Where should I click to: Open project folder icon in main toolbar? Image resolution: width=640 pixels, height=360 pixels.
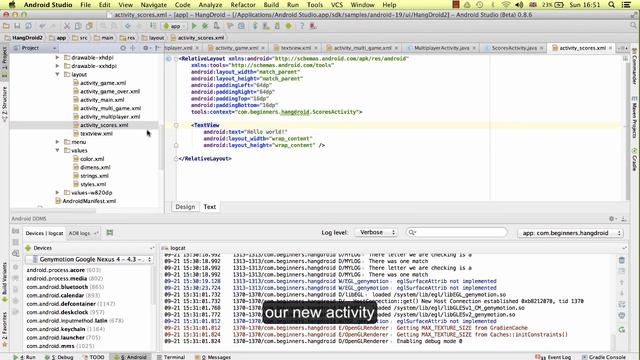tap(6, 26)
